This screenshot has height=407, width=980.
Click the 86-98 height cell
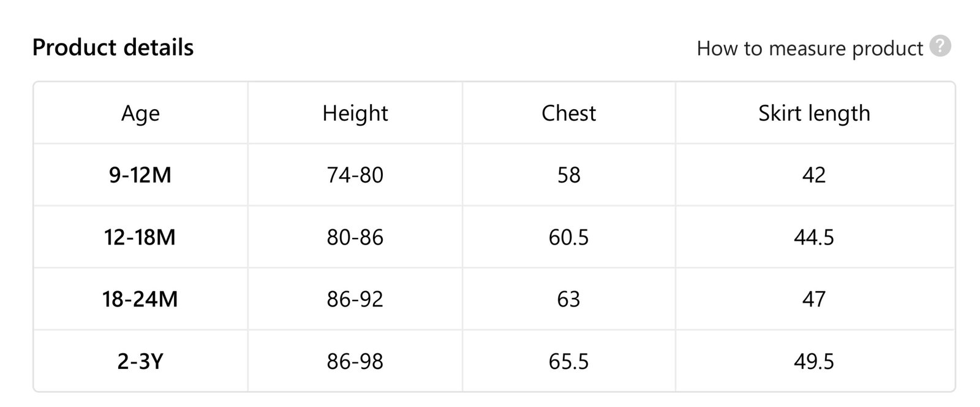[x=355, y=362]
